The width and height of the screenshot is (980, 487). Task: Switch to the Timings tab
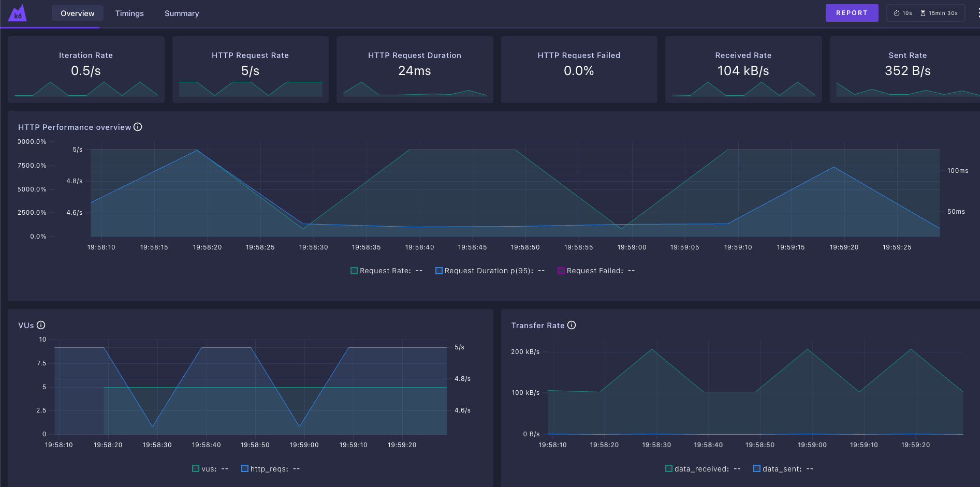(129, 13)
